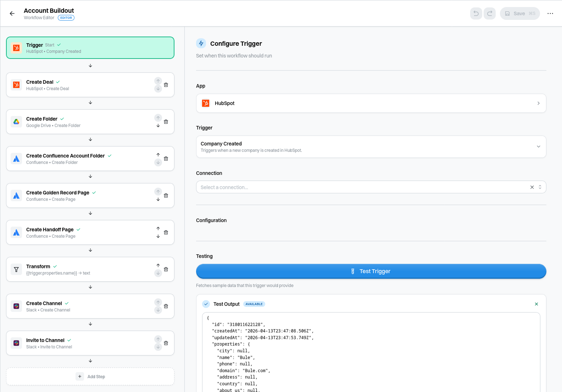Viewport: 562px width, 392px height.
Task: Open connection list via up-down chevrons
Action: pyautogui.click(x=540, y=187)
